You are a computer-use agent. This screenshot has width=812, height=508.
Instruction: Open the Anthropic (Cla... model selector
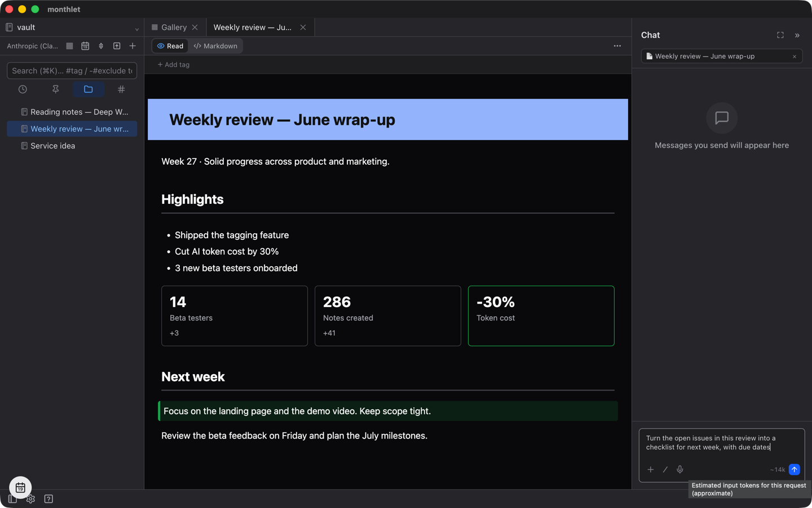point(33,46)
